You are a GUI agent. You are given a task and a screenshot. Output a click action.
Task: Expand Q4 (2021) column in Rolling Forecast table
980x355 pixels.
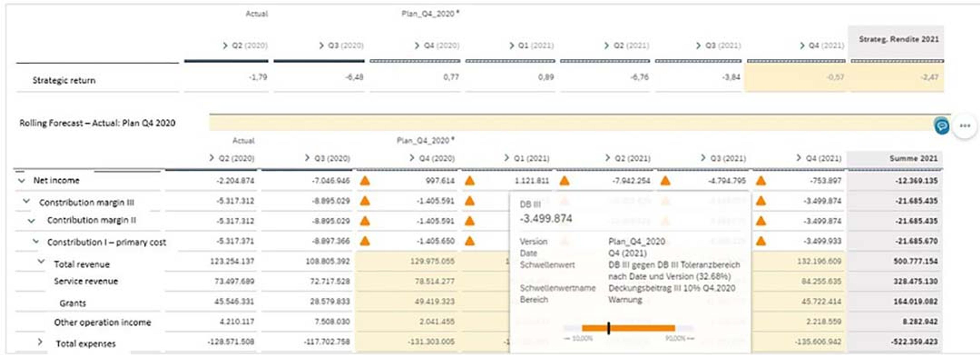coord(799,158)
